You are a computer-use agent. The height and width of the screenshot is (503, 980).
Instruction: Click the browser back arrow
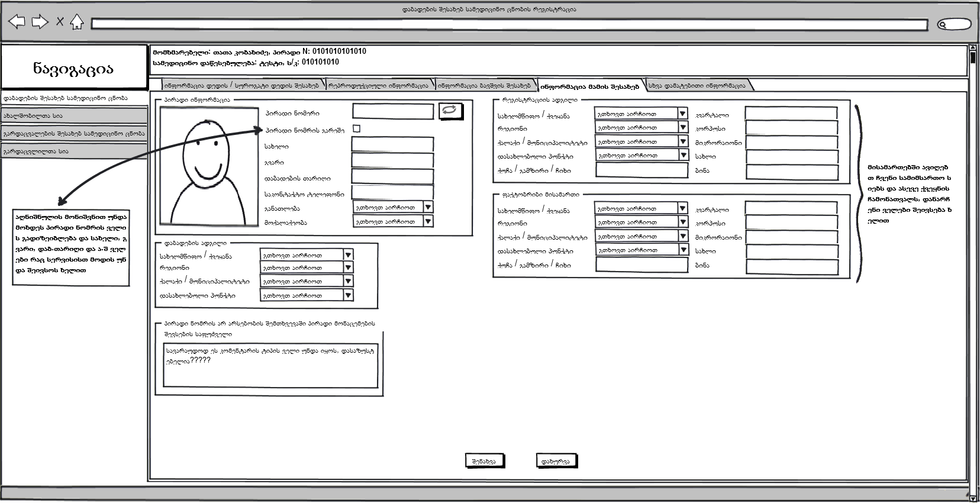tap(17, 22)
